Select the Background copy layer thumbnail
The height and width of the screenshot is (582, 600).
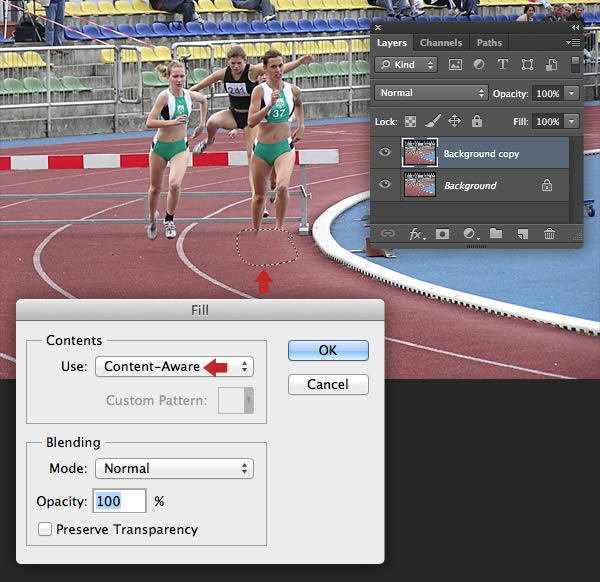420,153
